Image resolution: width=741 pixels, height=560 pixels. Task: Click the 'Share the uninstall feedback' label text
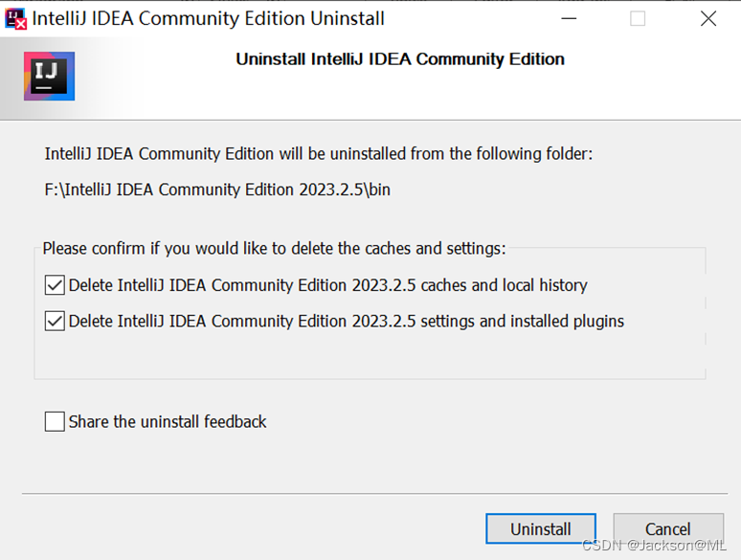coord(168,421)
